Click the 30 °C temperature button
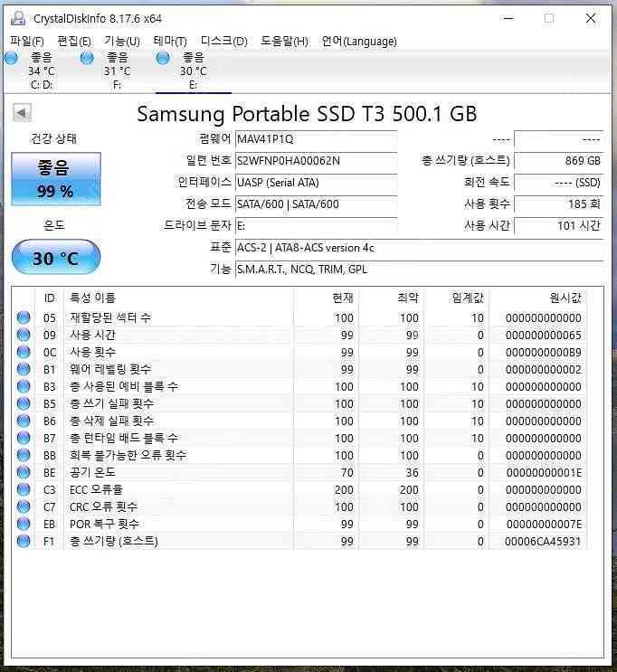The height and width of the screenshot is (672, 617). pyautogui.click(x=56, y=257)
